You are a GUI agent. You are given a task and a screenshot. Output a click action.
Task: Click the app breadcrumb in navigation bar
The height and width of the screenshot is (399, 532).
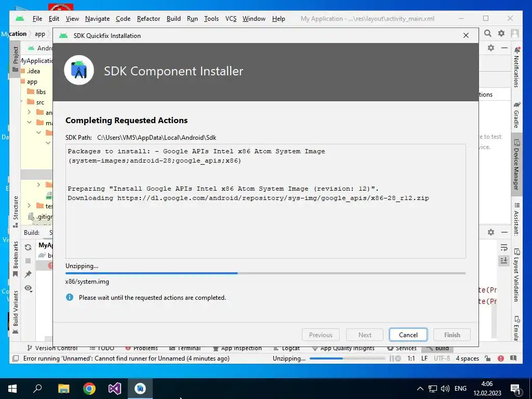click(39, 34)
